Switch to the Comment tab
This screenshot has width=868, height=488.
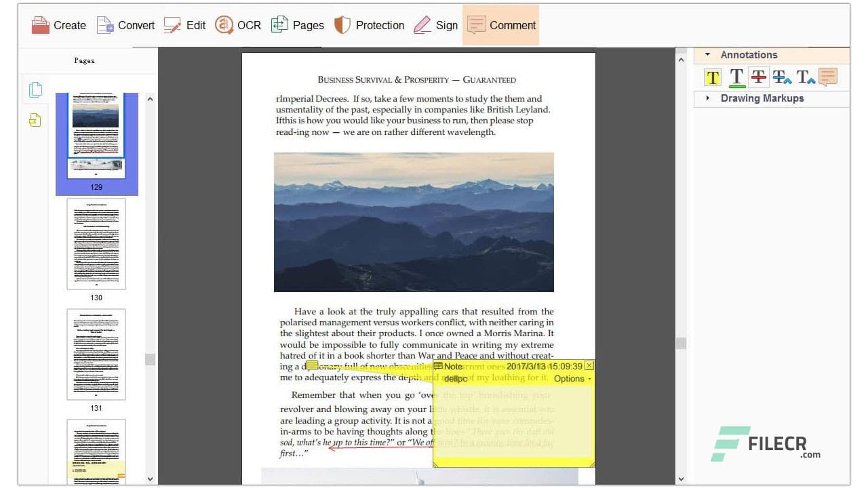500,24
